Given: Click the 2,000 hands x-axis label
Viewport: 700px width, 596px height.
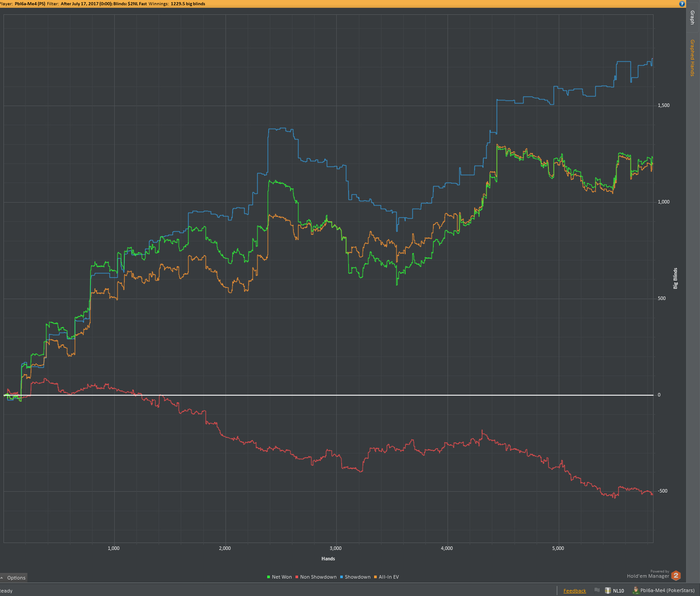Looking at the screenshot, I should (x=225, y=548).
